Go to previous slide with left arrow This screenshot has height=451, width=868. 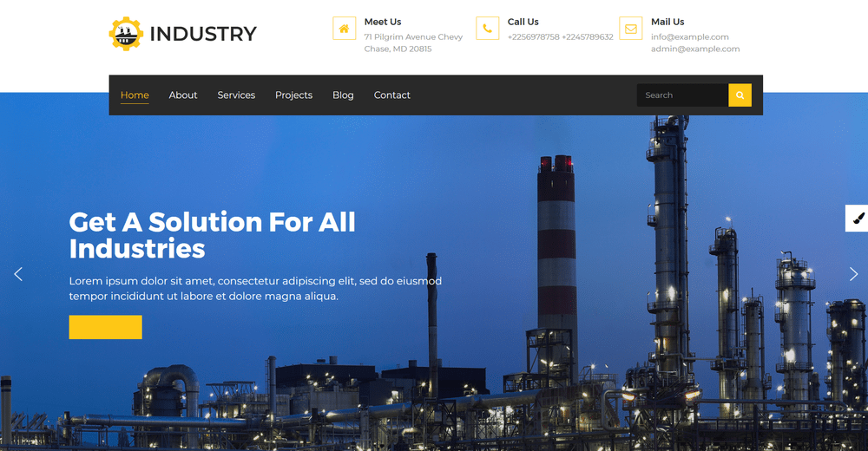tap(18, 274)
